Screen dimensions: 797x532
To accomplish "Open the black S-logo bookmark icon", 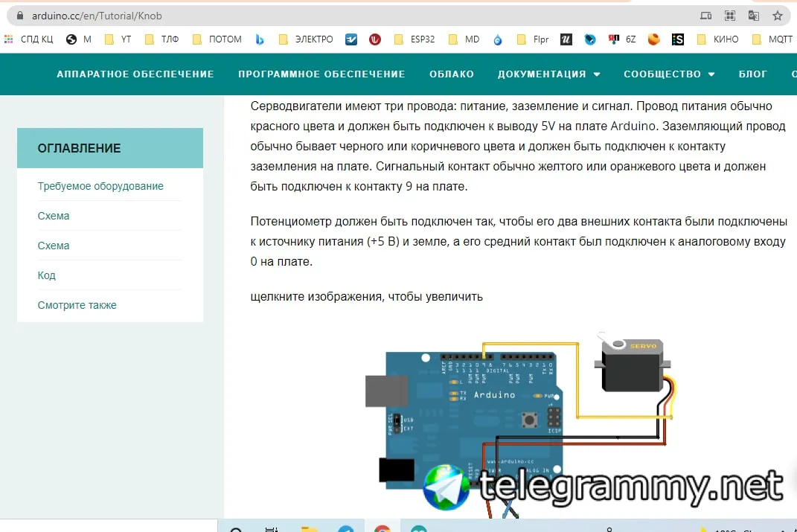I will [677, 39].
